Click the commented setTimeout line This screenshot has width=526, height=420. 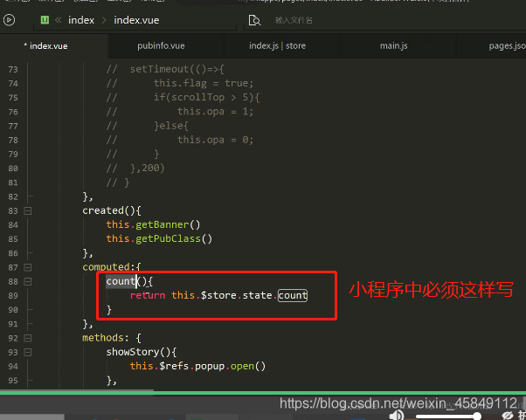pos(165,69)
